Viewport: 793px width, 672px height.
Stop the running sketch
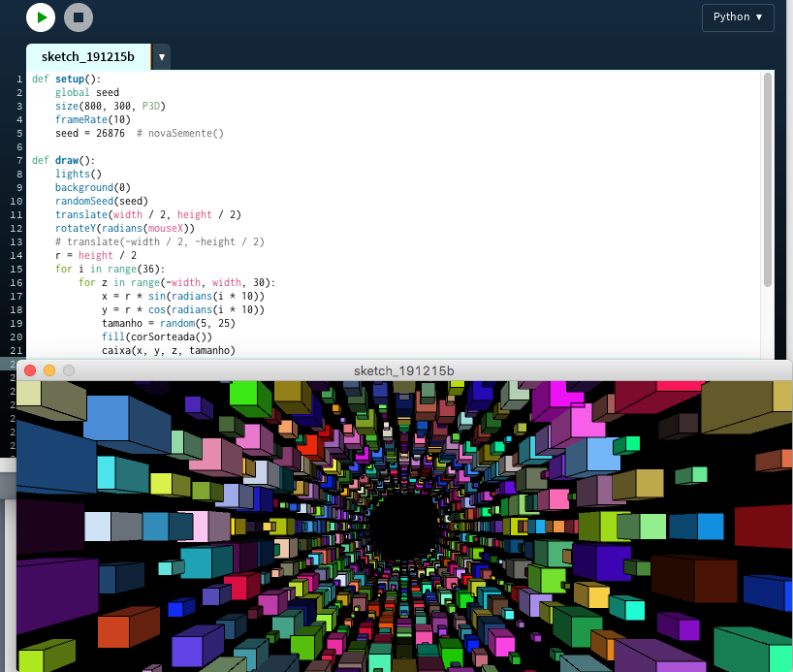point(79,17)
